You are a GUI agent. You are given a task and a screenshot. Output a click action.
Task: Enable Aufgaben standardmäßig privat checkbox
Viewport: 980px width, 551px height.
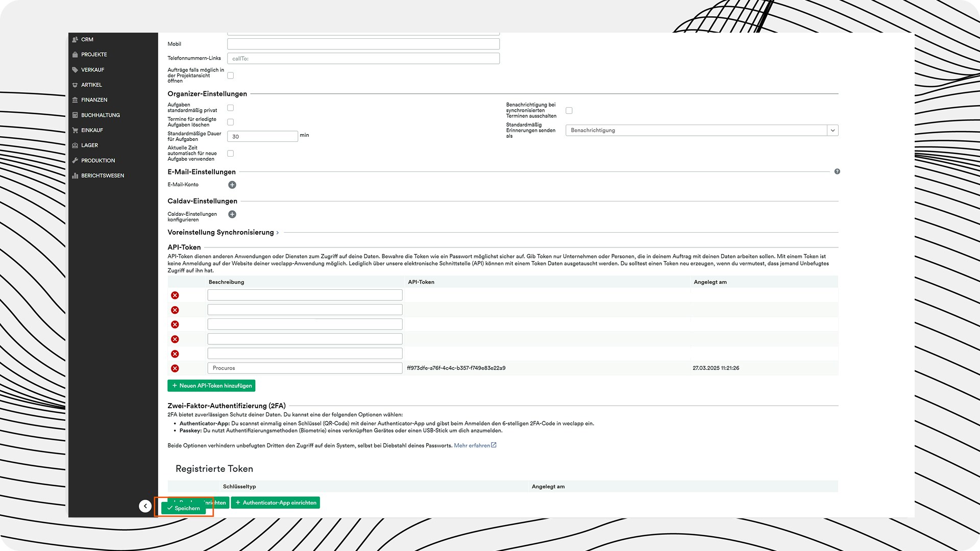pos(231,108)
